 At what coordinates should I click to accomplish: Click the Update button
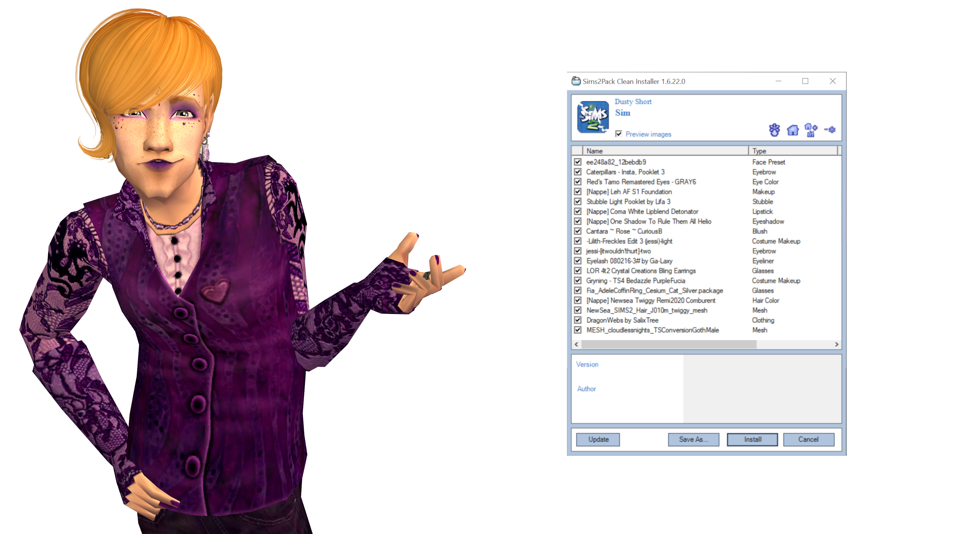click(598, 439)
